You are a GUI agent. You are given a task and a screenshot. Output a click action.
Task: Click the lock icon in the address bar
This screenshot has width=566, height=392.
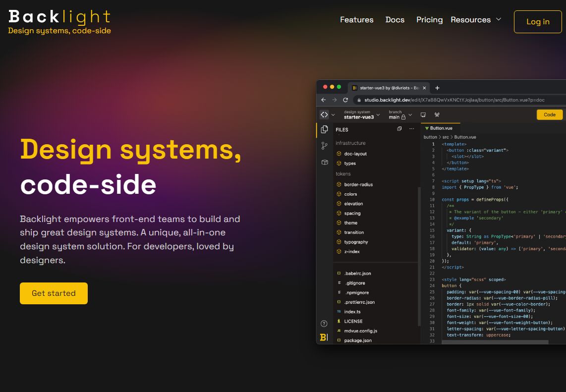[x=359, y=100]
